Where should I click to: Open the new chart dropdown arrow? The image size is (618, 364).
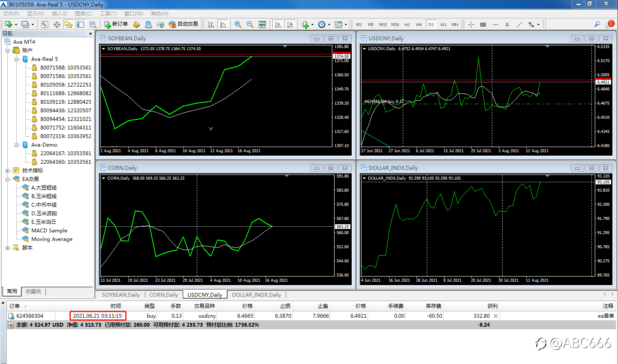click(16, 24)
